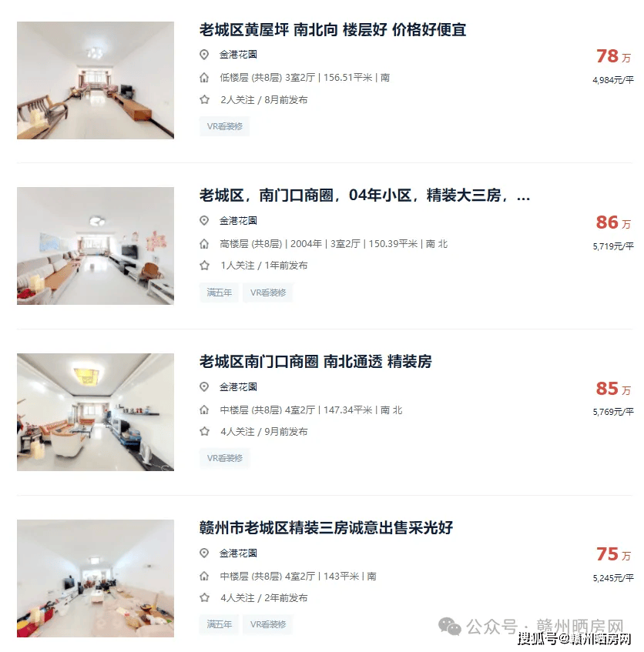Click the location pin icon in first listing
Image resolution: width=644 pixels, height=652 pixels.
click(x=204, y=55)
